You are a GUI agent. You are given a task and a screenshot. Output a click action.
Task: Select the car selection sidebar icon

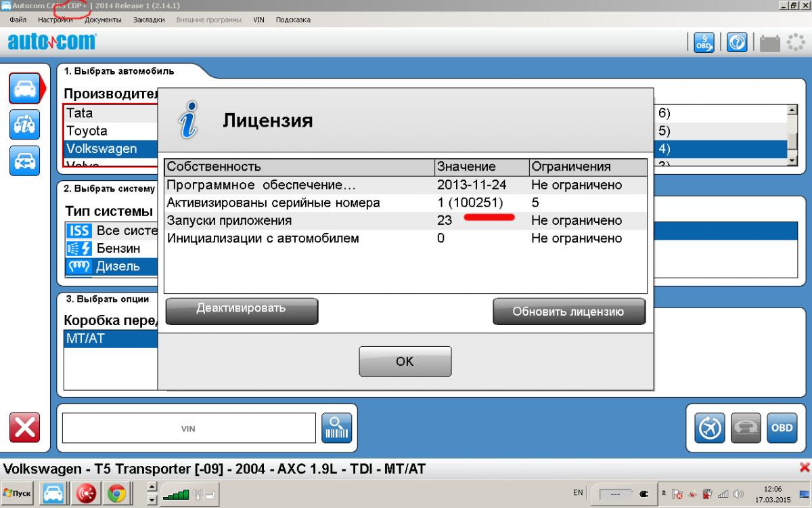(x=25, y=88)
